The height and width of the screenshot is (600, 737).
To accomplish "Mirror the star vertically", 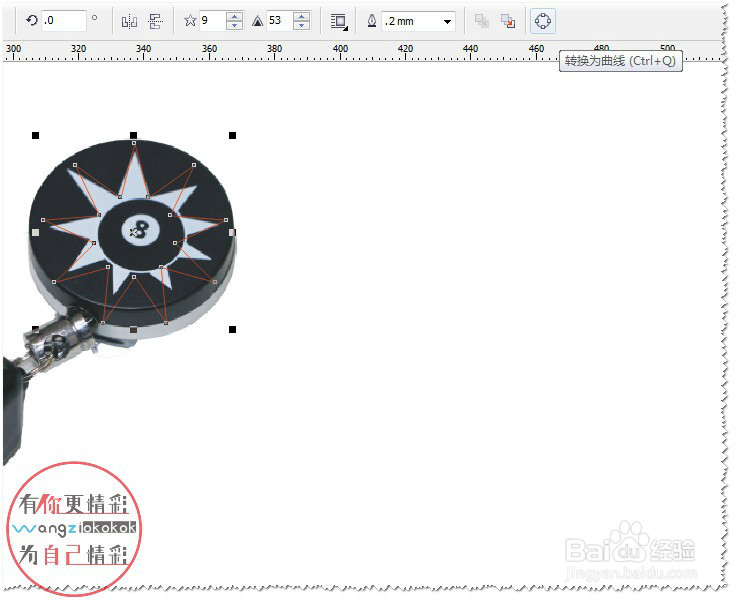I will point(155,21).
